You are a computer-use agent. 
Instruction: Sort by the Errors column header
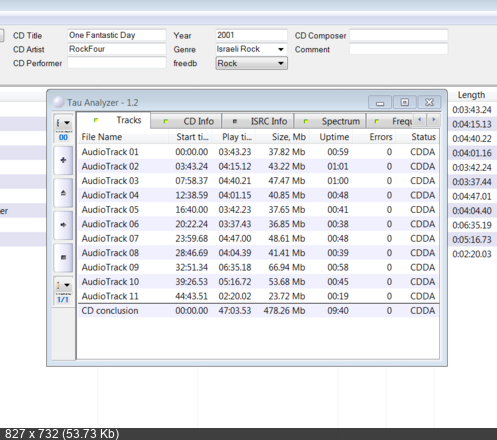pos(374,137)
